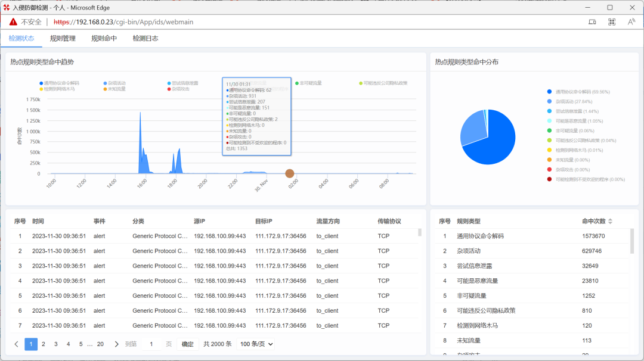Toggle 可能违反公司隐私政策 series in trend legend

click(x=383, y=83)
